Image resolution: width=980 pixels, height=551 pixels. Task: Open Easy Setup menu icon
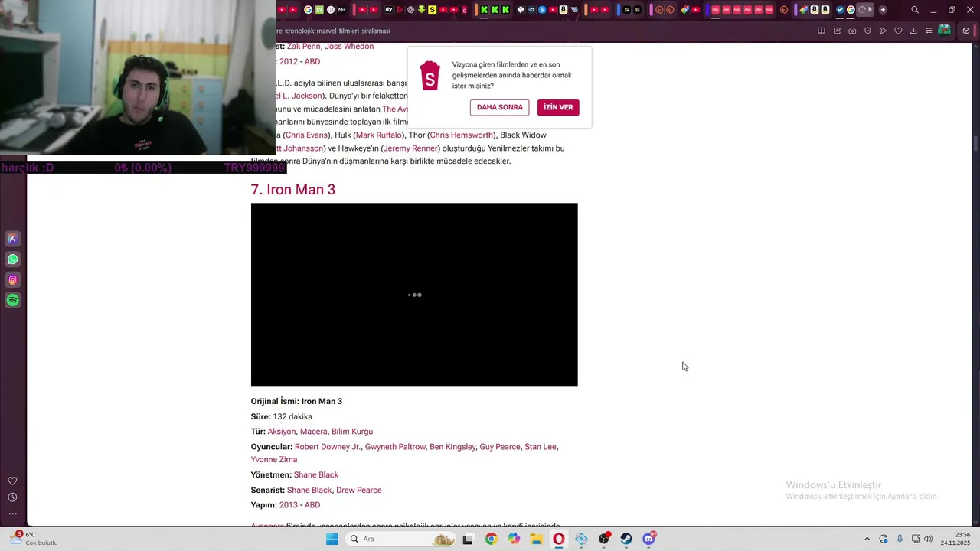point(929,31)
